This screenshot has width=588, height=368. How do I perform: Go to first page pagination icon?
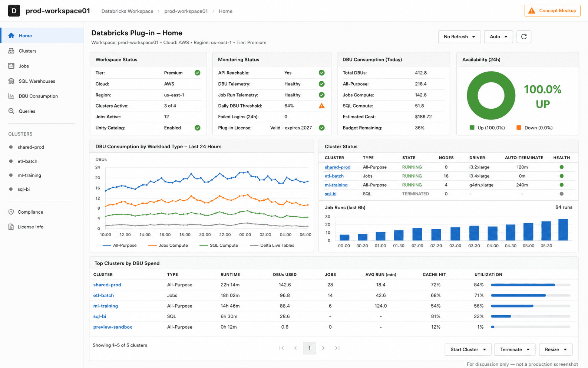point(282,348)
